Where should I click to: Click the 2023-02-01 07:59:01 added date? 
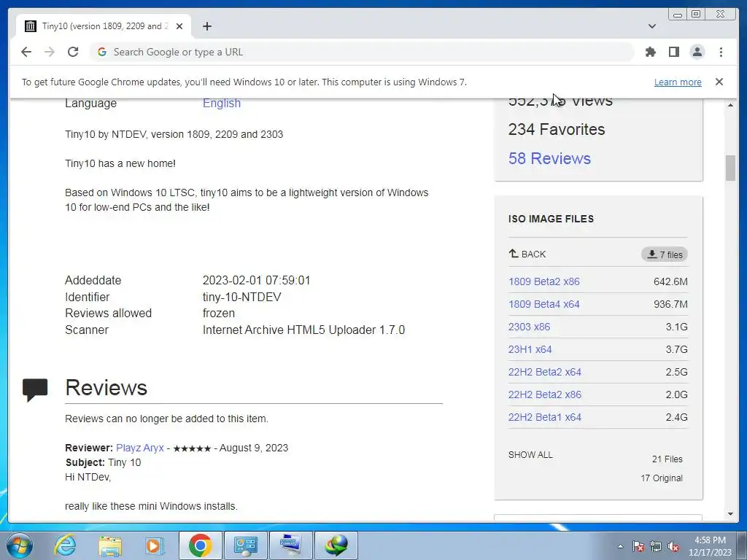click(256, 281)
